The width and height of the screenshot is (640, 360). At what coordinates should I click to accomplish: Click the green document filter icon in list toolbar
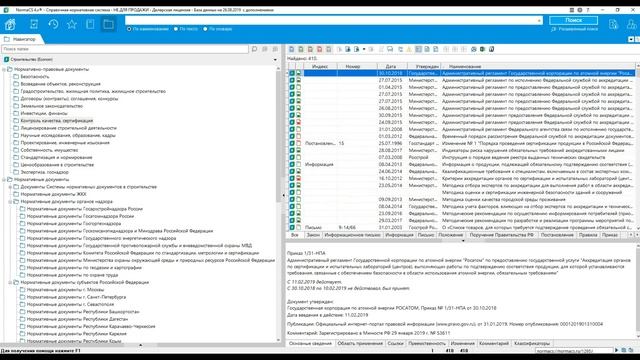click(x=301, y=49)
